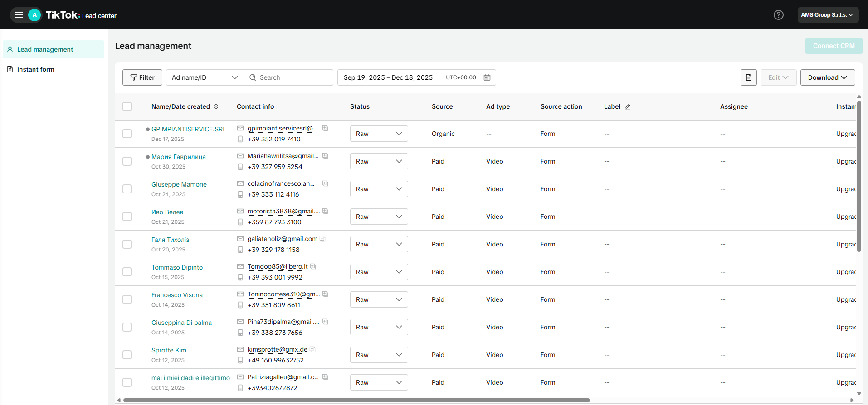Open lead Giuseppina Di palma
868x405 pixels.
181,323
